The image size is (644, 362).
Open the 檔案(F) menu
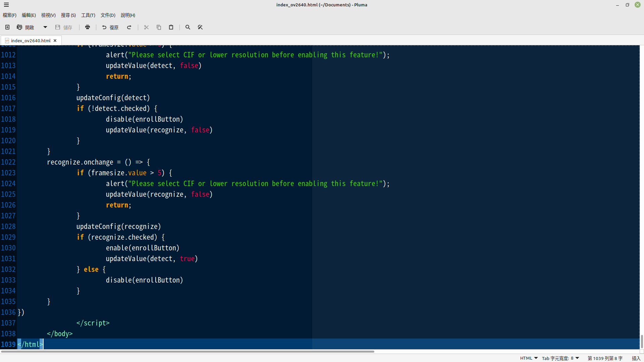tap(9, 15)
